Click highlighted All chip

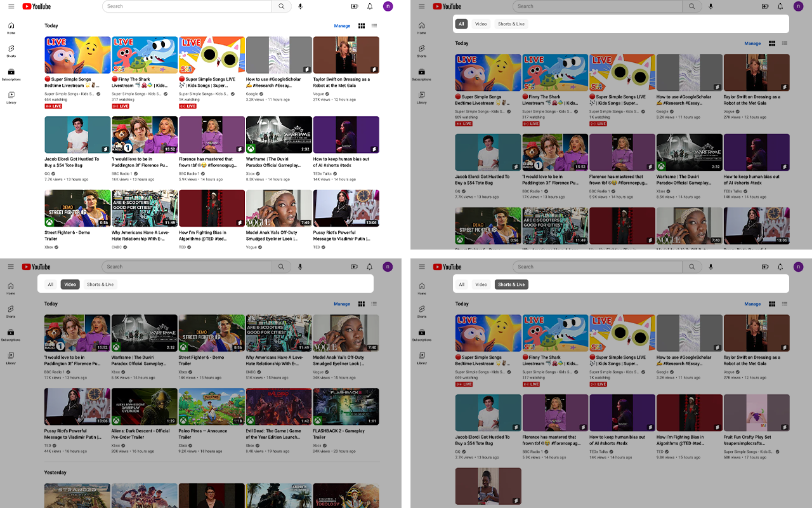pos(461,24)
